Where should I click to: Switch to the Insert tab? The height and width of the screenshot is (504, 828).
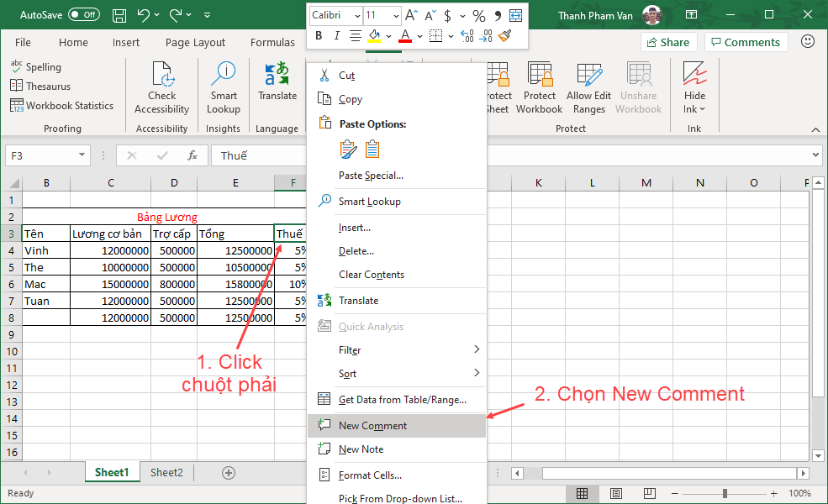point(126,42)
